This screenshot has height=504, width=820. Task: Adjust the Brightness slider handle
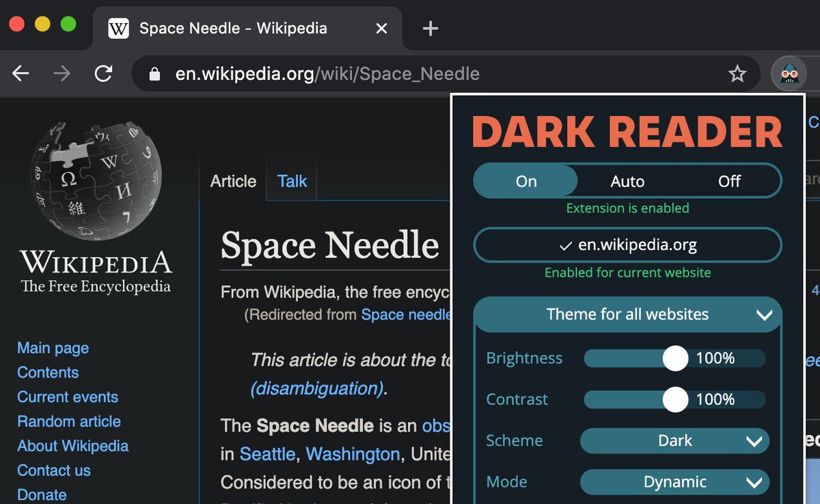coord(675,358)
